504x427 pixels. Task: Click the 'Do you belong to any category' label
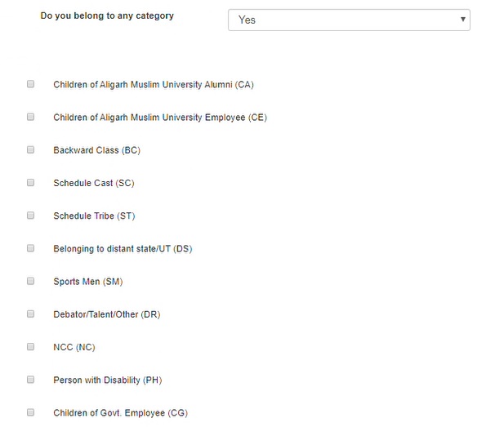pos(107,16)
